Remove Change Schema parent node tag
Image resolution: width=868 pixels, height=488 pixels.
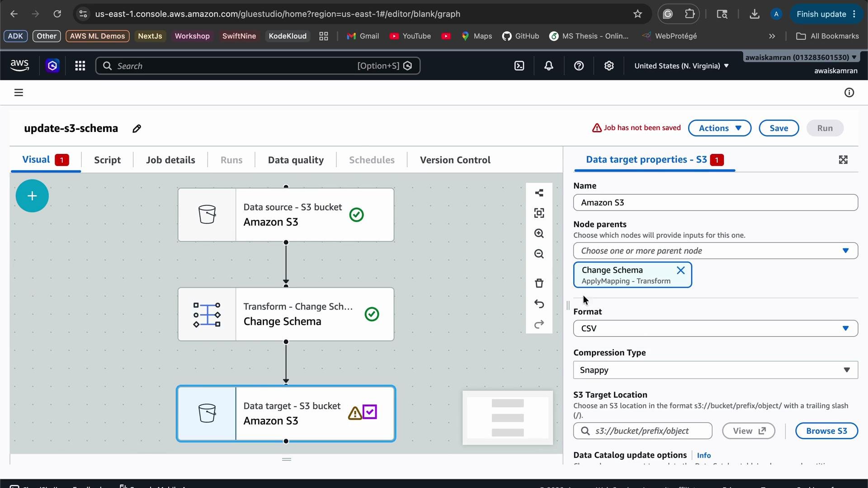coord(680,271)
